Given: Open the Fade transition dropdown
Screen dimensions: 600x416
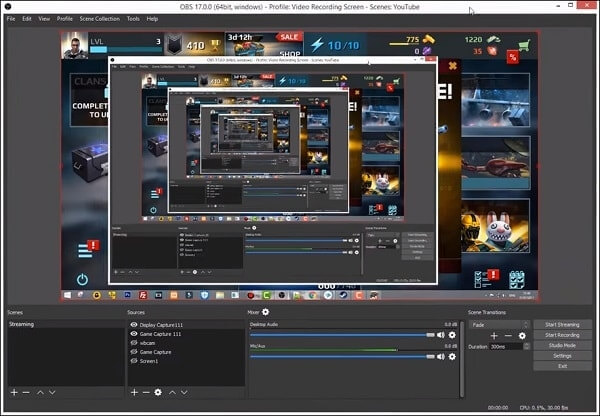Looking at the screenshot, I should coord(499,325).
